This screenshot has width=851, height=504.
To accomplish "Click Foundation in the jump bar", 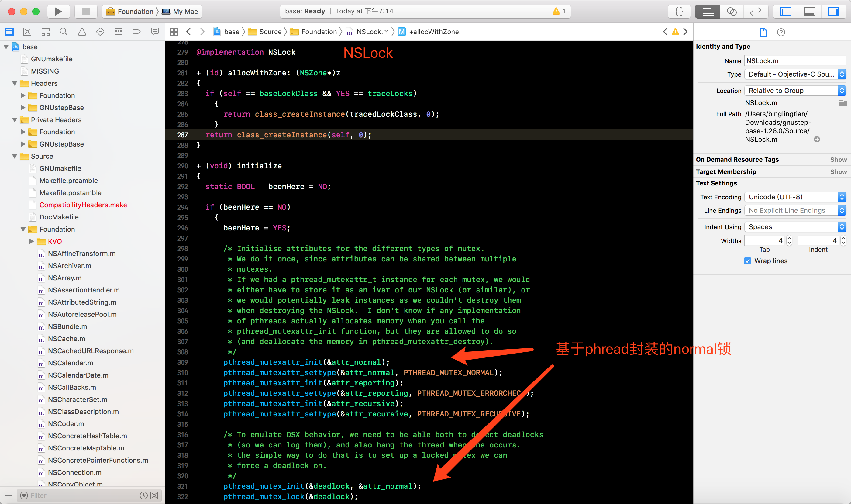I will (x=313, y=32).
